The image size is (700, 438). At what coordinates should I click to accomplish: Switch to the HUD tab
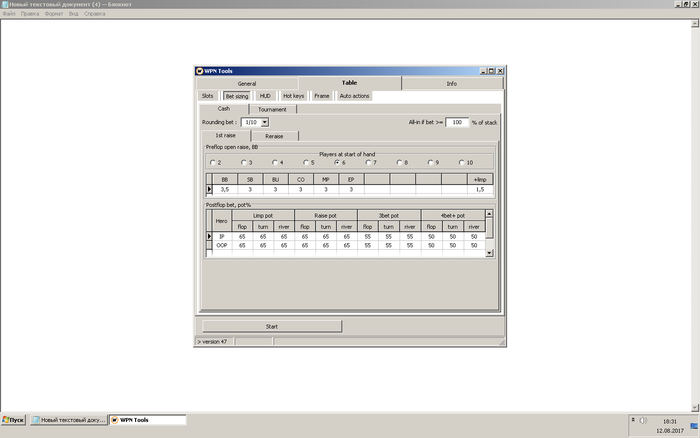click(x=265, y=96)
